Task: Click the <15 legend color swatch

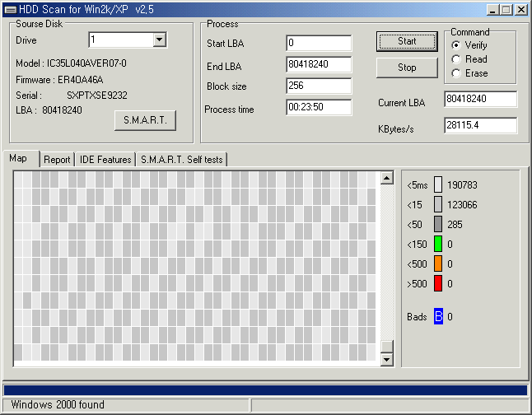Action: pyautogui.click(x=438, y=204)
